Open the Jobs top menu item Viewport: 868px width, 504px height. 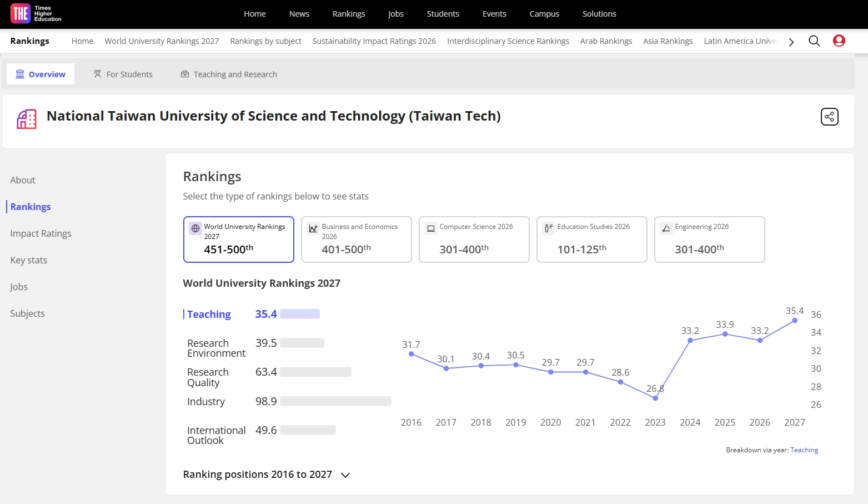click(x=396, y=14)
